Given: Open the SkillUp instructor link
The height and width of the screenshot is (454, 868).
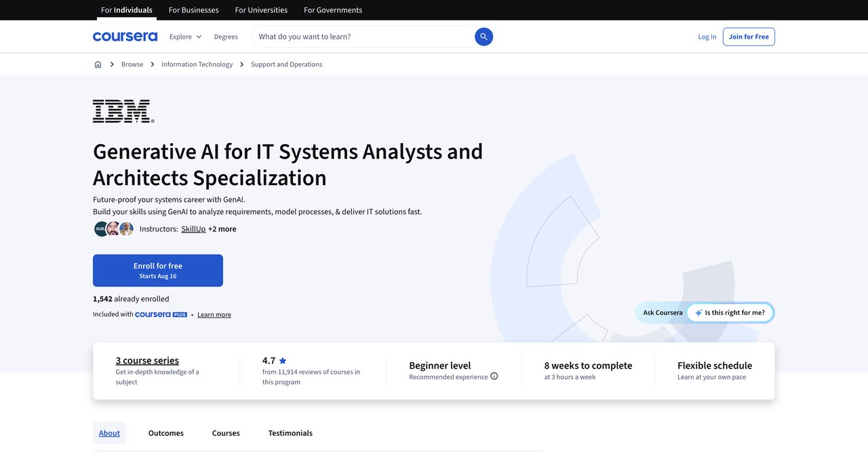Looking at the screenshot, I should [x=193, y=229].
